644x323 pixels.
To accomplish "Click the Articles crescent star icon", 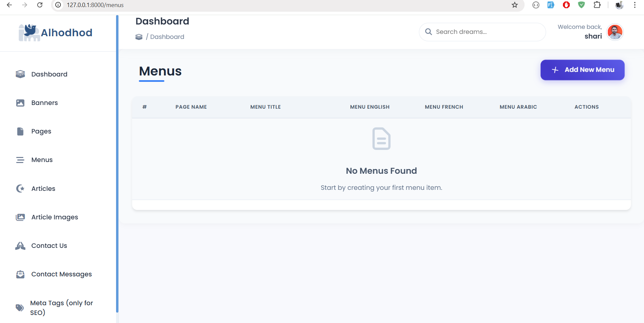I will tap(20, 189).
